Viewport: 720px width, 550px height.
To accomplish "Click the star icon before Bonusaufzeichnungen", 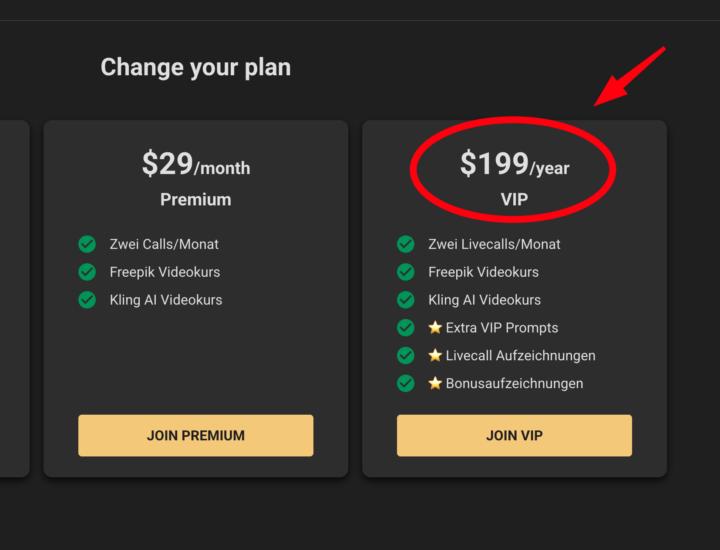I will 435,383.
